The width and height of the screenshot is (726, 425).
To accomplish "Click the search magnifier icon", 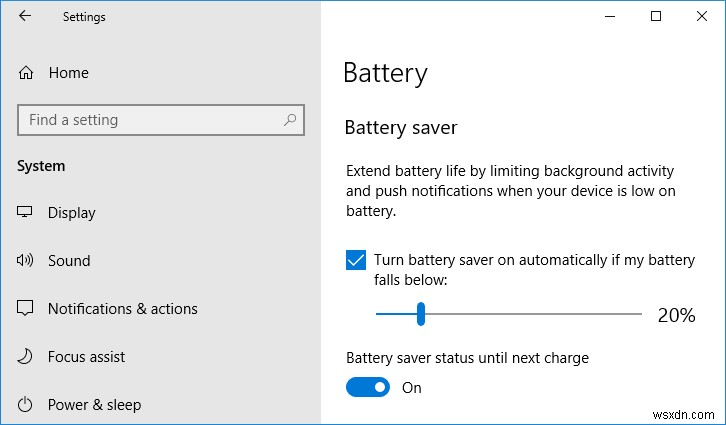I will click(290, 120).
